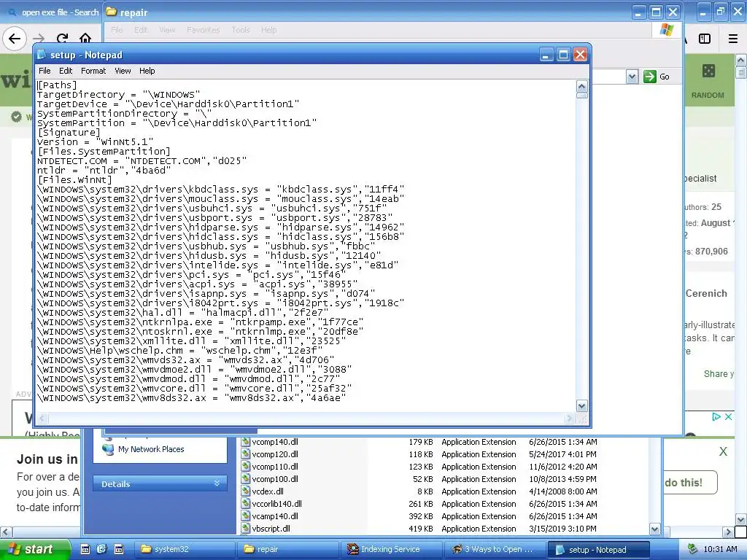Open Tools menu in repair window
The image size is (747, 560).
[241, 30]
